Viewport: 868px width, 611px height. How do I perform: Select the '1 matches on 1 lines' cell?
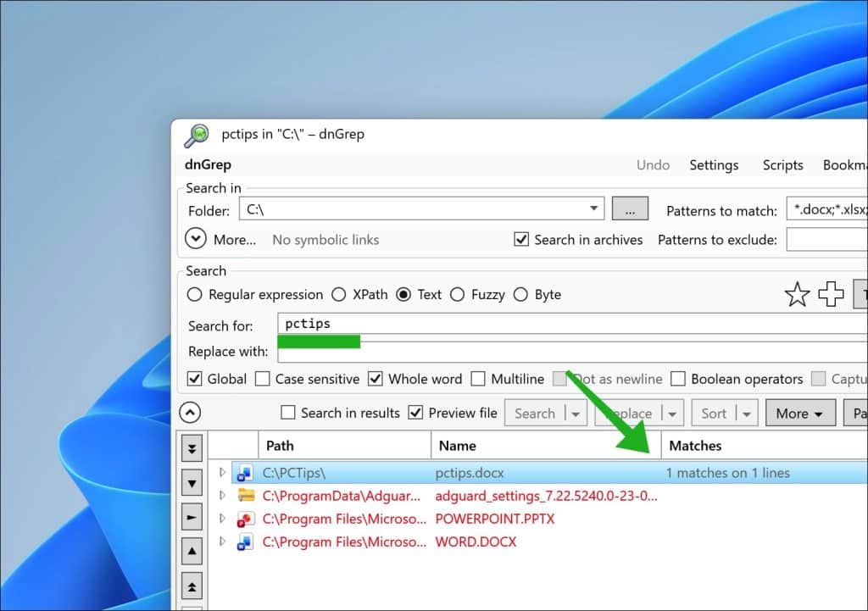727,473
